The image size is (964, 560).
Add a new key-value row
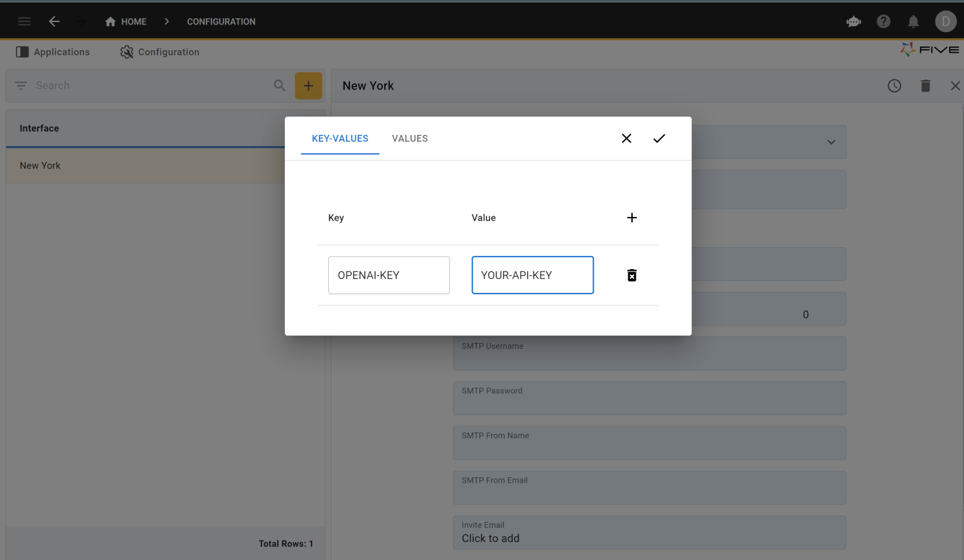(x=632, y=218)
